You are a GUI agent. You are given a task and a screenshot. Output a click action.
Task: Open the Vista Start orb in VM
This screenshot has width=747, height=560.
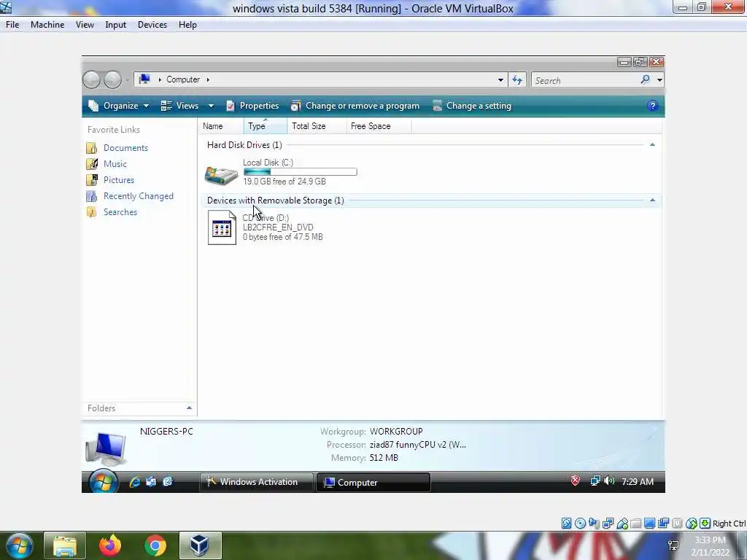[x=104, y=481]
